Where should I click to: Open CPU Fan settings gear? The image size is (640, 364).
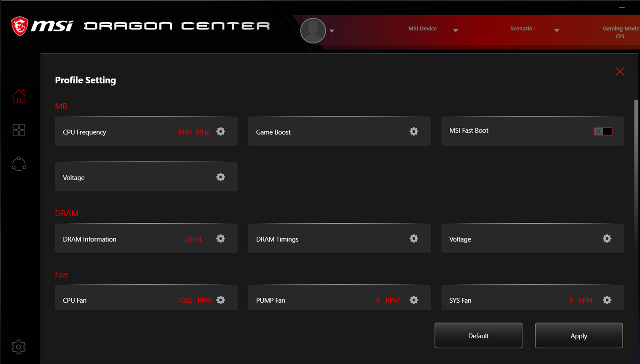[221, 300]
